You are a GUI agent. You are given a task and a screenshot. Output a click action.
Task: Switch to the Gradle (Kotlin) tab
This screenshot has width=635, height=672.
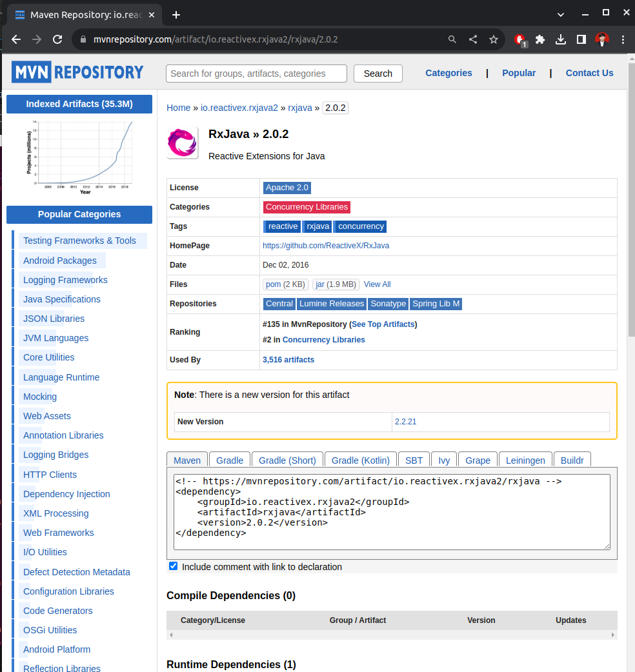pyautogui.click(x=361, y=460)
